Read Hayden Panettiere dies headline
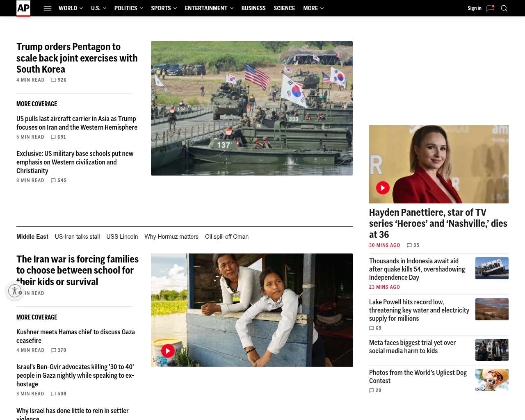This screenshot has height=420, width=525. (x=438, y=224)
